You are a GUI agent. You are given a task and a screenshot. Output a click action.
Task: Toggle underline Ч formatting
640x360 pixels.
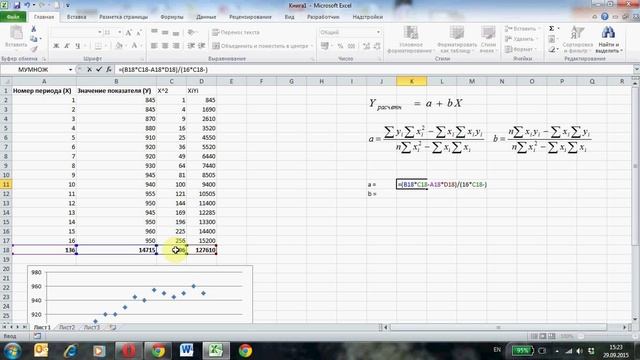pos(78,46)
